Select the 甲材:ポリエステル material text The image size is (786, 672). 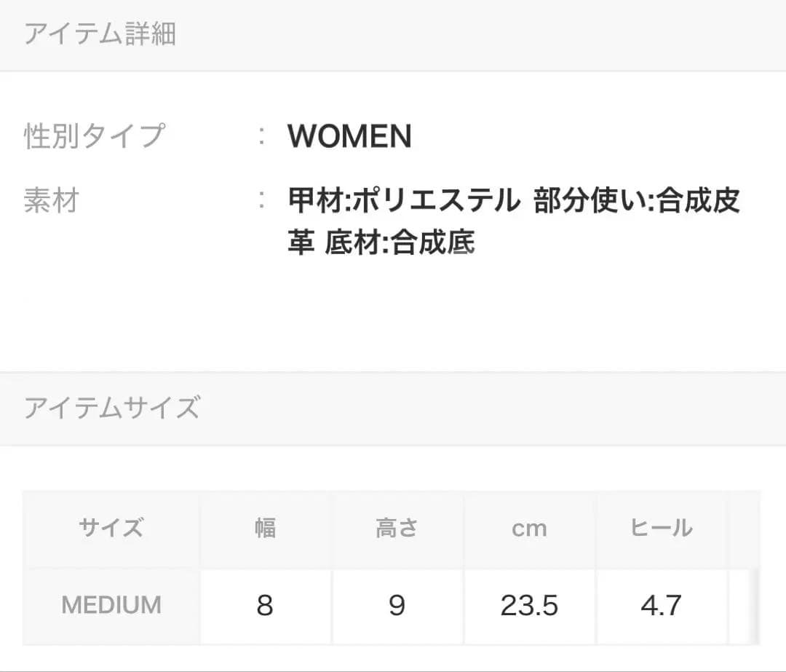(x=403, y=200)
